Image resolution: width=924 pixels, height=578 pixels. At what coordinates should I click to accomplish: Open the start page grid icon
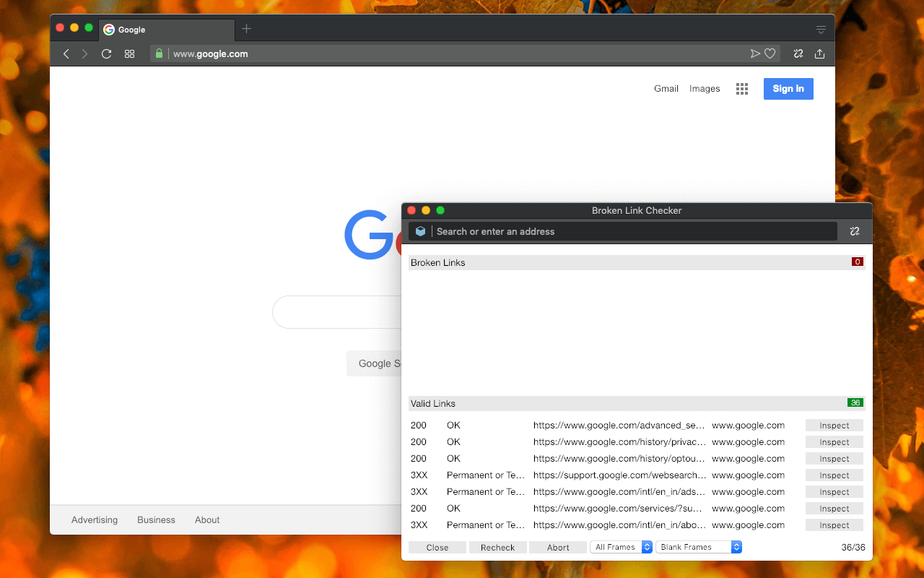coord(130,53)
